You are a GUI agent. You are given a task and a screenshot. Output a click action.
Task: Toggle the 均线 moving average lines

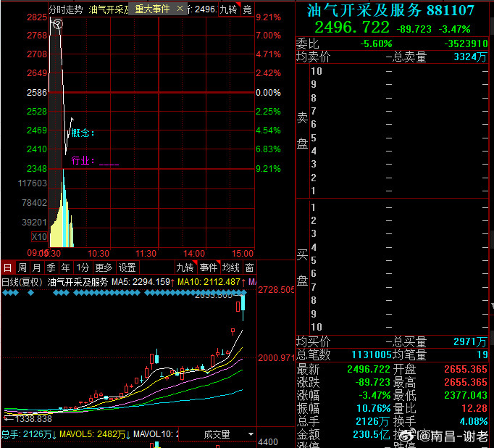tap(231, 267)
